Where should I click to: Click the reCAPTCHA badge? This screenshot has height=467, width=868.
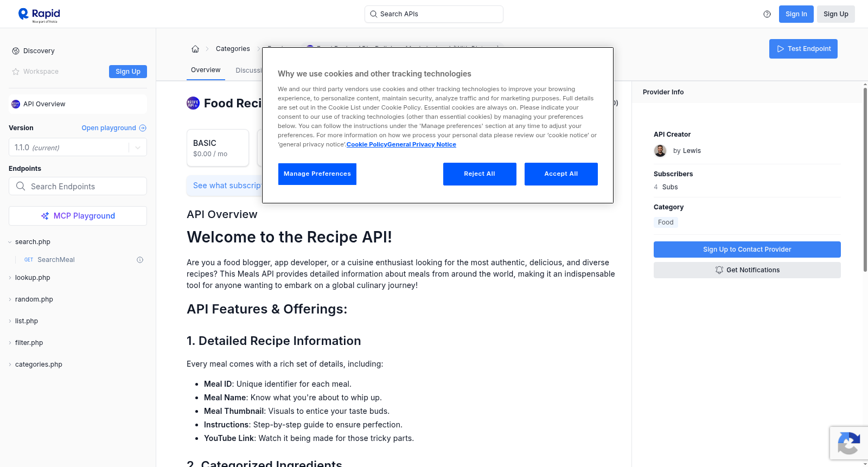point(848,443)
